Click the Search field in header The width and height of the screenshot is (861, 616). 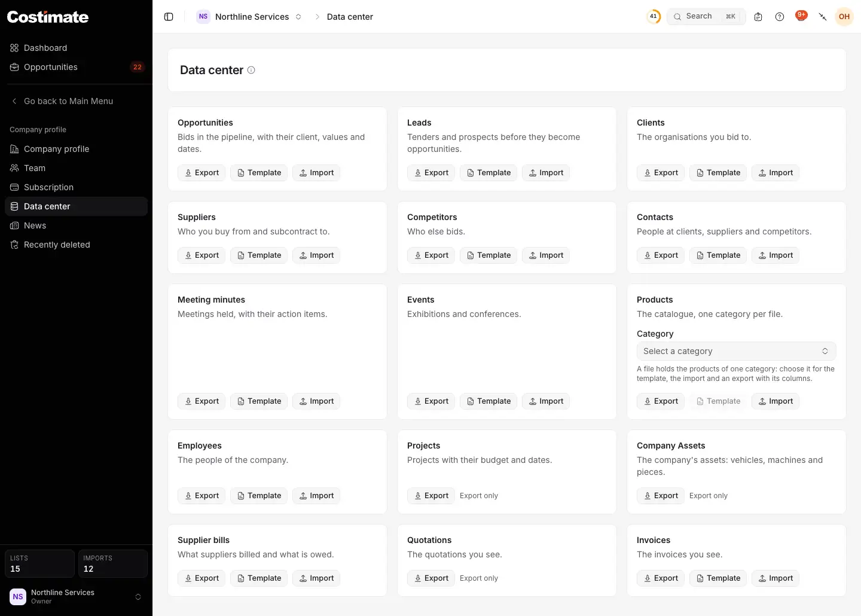coord(706,17)
